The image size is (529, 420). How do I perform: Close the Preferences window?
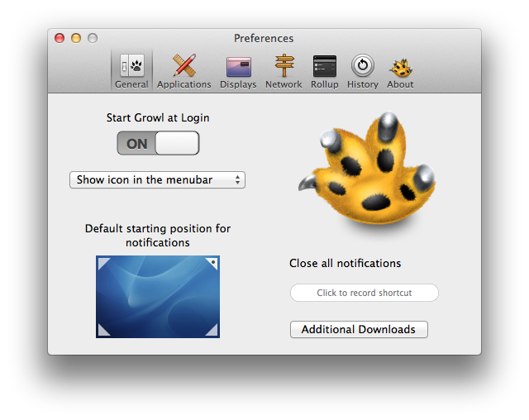click(x=60, y=38)
